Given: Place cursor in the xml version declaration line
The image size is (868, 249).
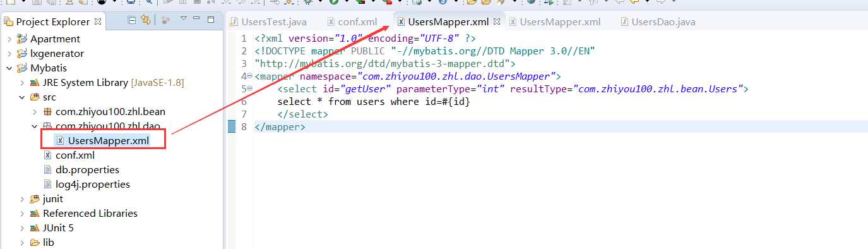Looking at the screenshot, I should [x=365, y=39].
